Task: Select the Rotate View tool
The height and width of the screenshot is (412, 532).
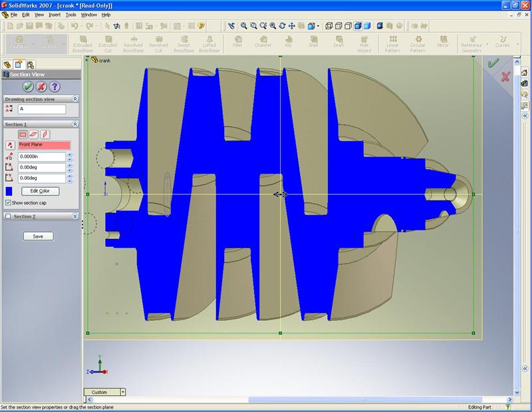Action: click(x=282, y=26)
